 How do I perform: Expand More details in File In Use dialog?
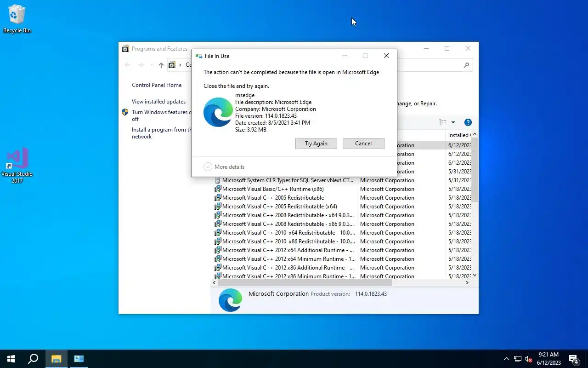point(224,167)
